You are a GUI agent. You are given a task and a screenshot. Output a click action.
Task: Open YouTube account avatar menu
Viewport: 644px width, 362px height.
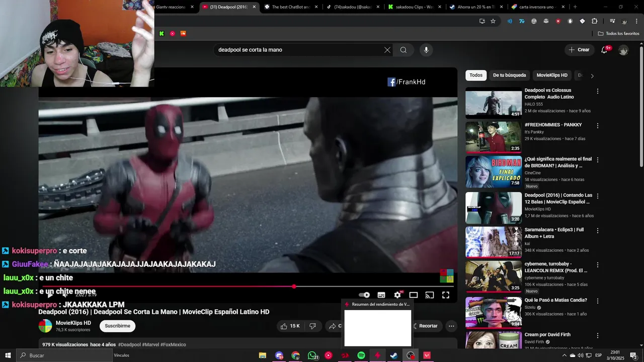tap(623, 50)
